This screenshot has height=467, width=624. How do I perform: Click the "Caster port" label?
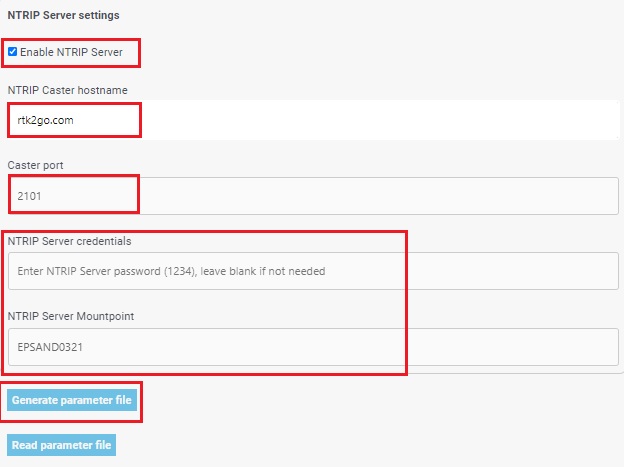[37, 165]
